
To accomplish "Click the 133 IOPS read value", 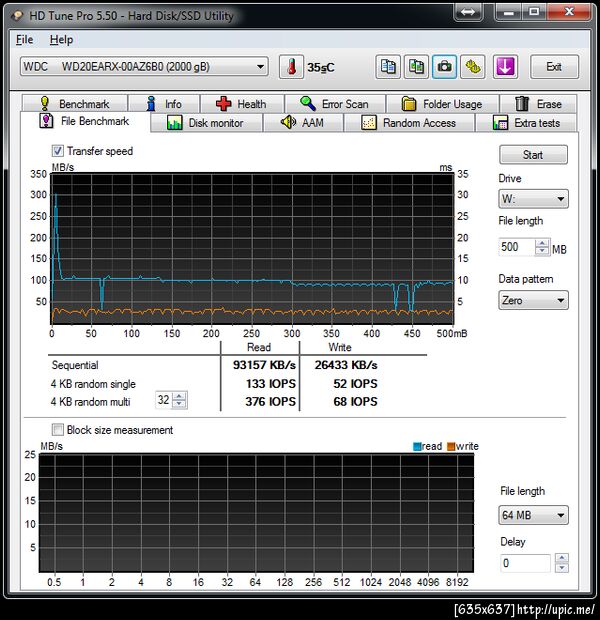I will [x=271, y=384].
